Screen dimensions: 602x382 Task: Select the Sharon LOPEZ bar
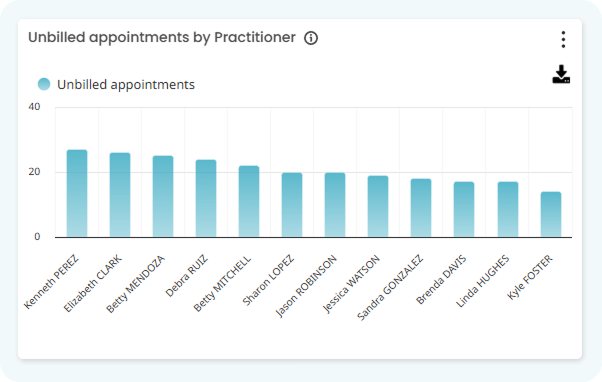[x=292, y=205]
